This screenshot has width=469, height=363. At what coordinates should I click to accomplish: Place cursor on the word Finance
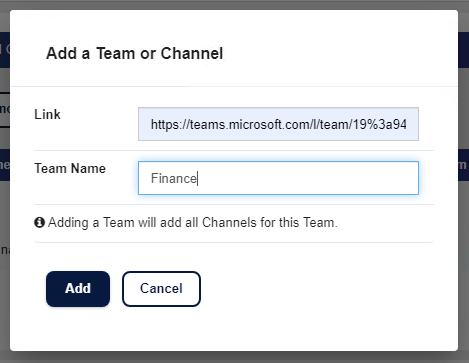(x=174, y=178)
